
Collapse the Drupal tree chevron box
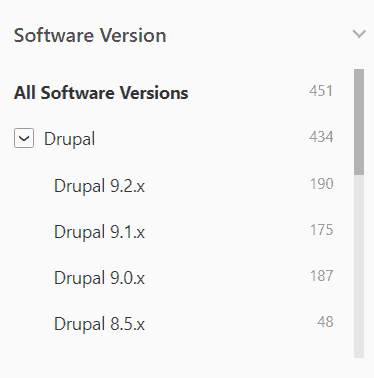pos(24,138)
